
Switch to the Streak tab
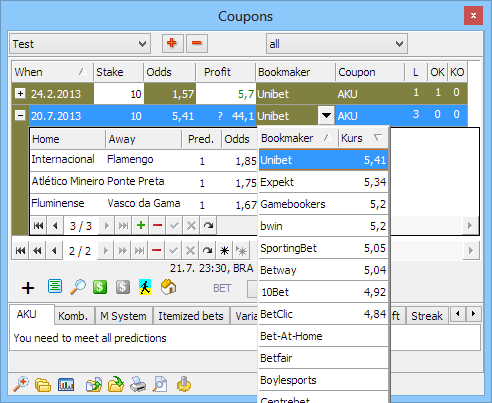427,316
